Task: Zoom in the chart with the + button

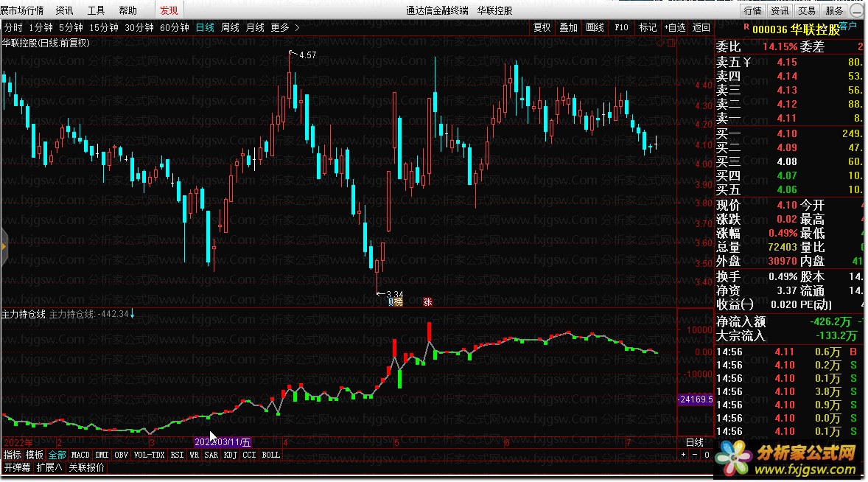Action: 683,455
